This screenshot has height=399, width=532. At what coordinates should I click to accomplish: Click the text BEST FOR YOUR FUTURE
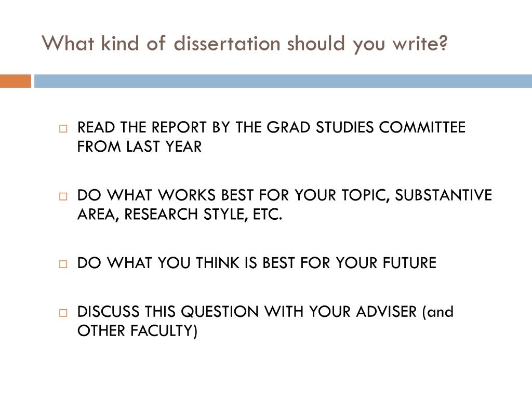click(350, 263)
